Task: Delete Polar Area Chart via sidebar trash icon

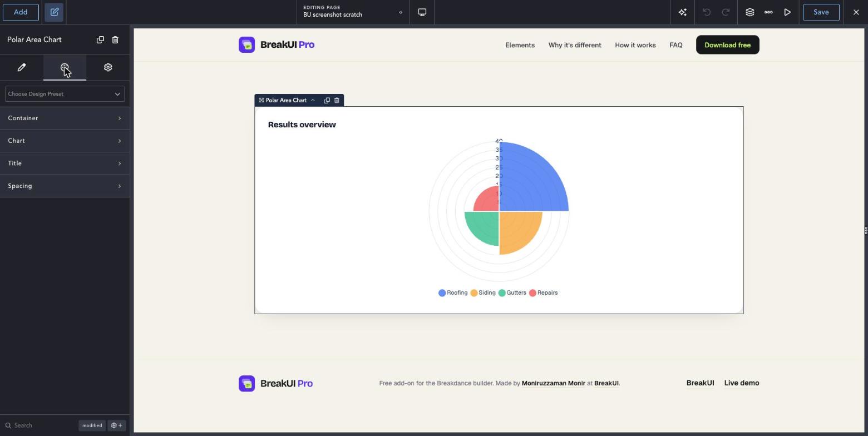Action: coord(115,39)
